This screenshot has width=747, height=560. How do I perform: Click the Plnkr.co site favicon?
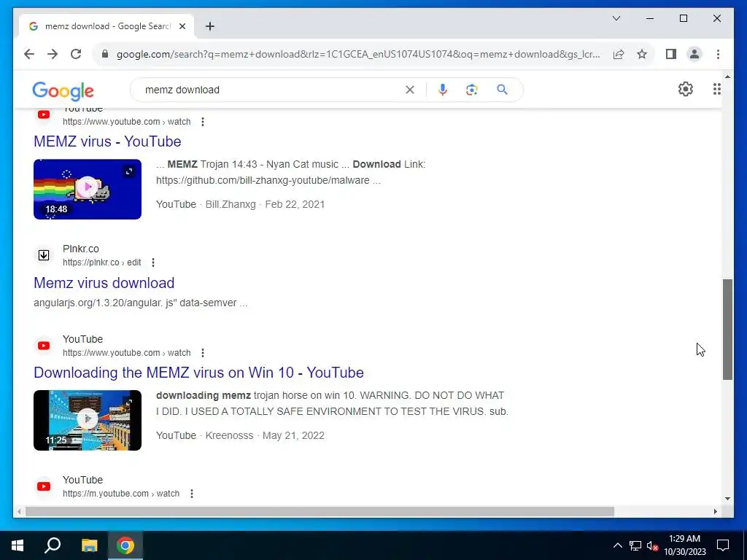pos(44,255)
